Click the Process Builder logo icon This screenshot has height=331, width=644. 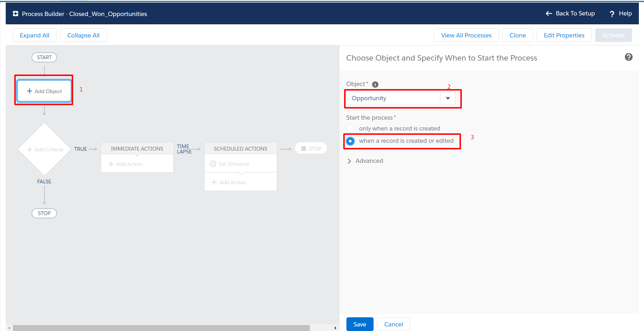[16, 14]
